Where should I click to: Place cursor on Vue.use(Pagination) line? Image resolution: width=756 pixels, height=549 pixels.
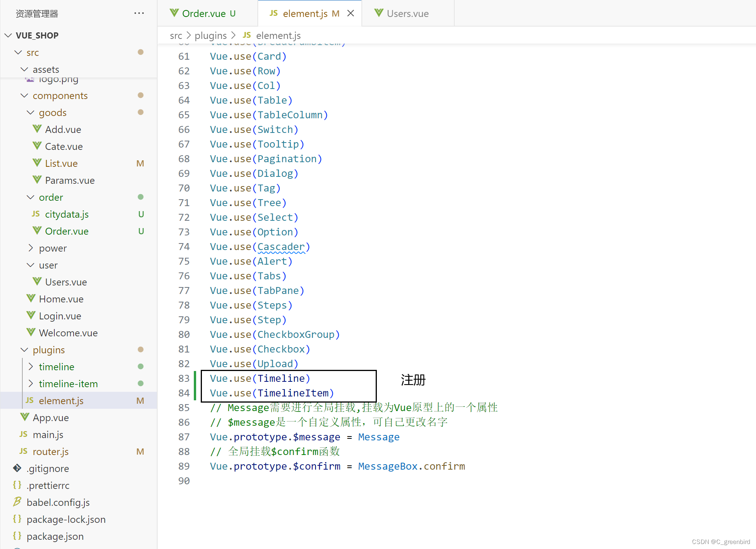click(x=266, y=159)
